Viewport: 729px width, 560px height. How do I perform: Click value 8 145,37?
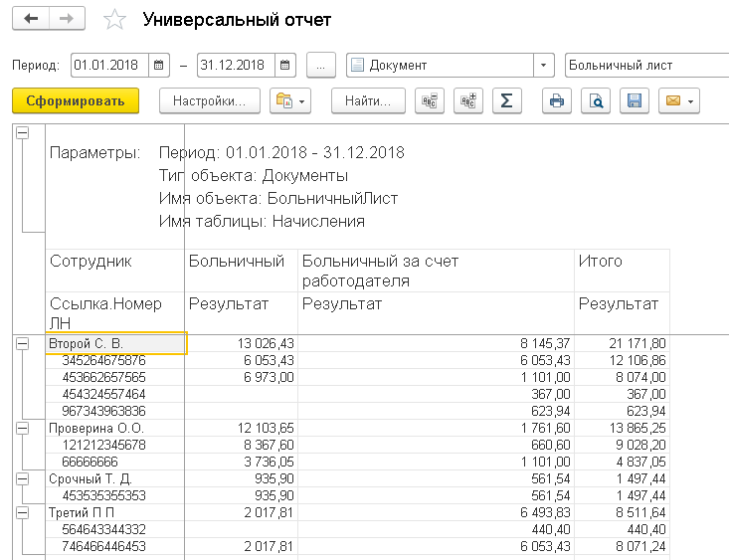(x=545, y=344)
